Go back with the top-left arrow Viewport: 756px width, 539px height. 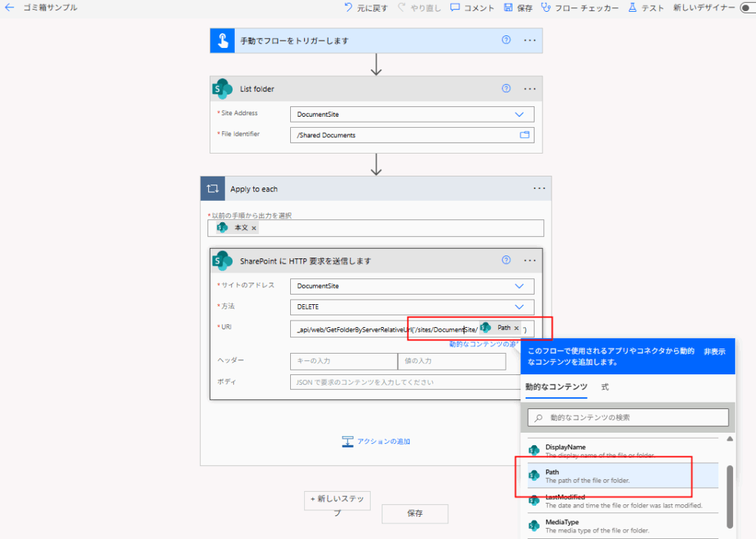click(9, 7)
